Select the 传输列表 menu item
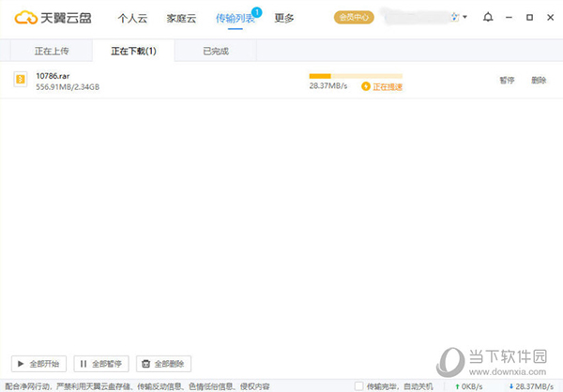The width and height of the screenshot is (563, 392). click(236, 19)
